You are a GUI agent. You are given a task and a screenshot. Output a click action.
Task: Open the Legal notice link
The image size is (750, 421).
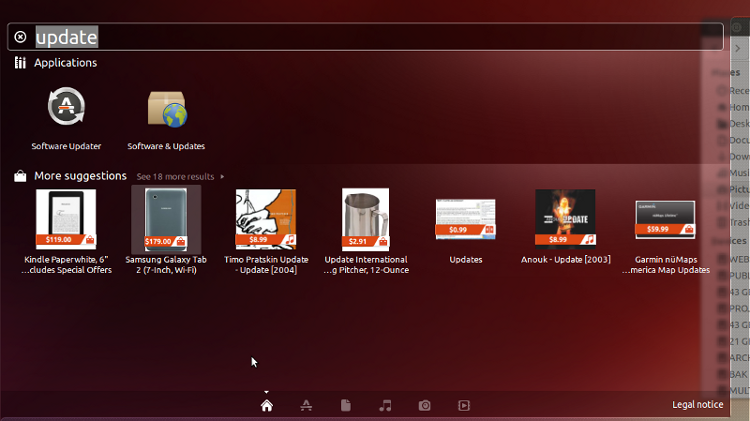697,405
